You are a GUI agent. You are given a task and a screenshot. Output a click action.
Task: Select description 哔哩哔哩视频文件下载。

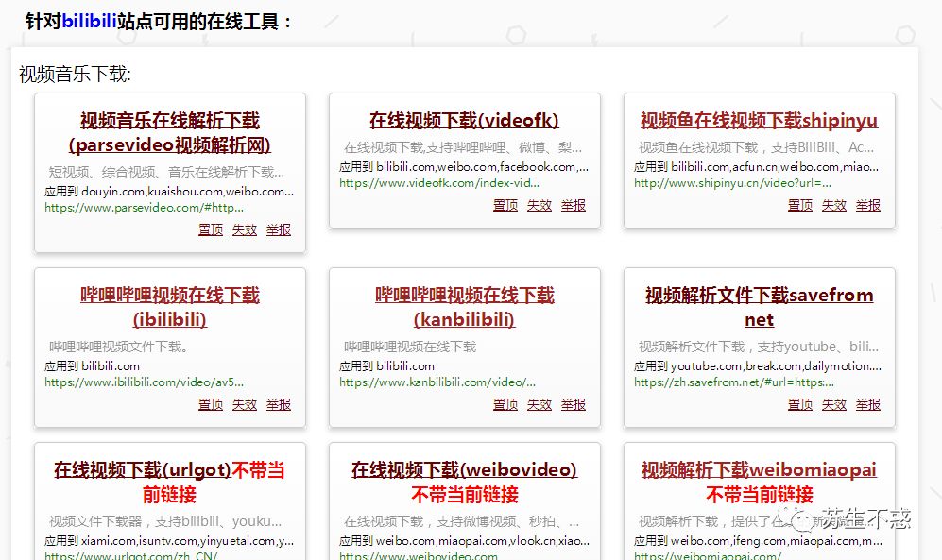click(119, 347)
